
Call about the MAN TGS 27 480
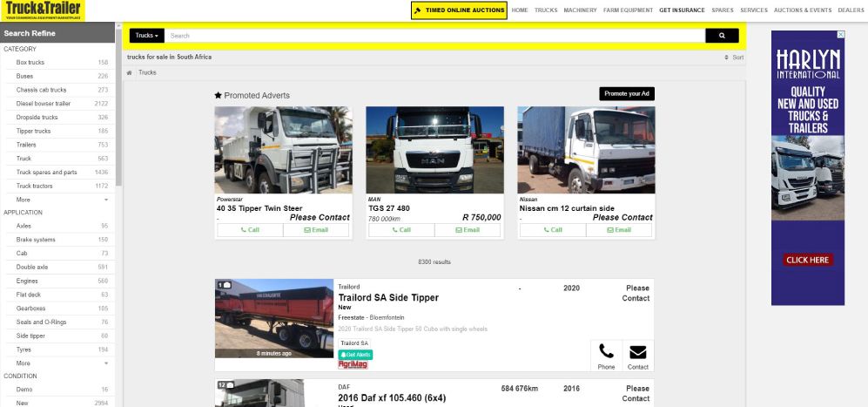click(x=401, y=230)
